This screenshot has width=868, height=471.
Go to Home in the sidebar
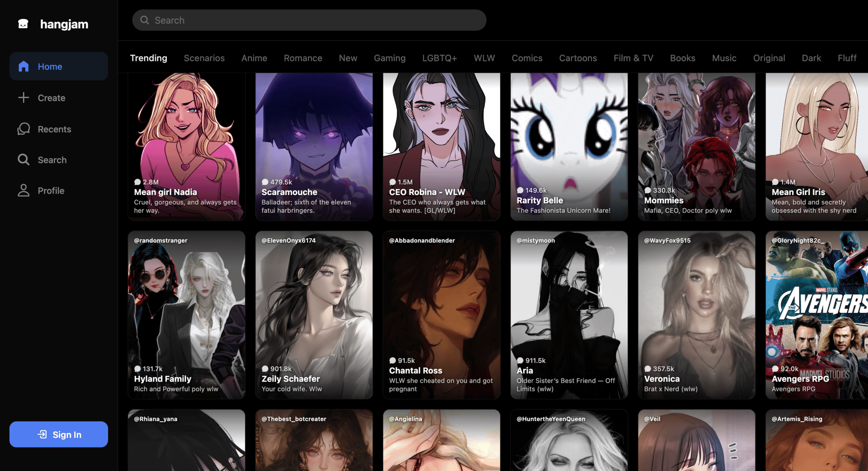(x=59, y=66)
